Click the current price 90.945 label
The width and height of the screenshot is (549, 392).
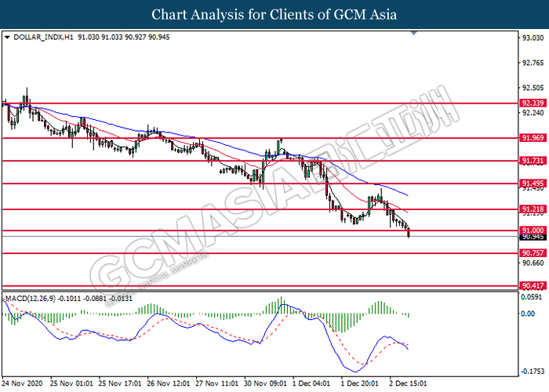point(533,237)
